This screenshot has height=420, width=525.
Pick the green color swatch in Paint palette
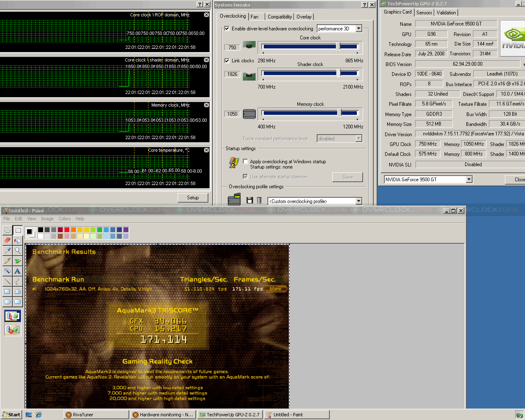pyautogui.click(x=100, y=230)
